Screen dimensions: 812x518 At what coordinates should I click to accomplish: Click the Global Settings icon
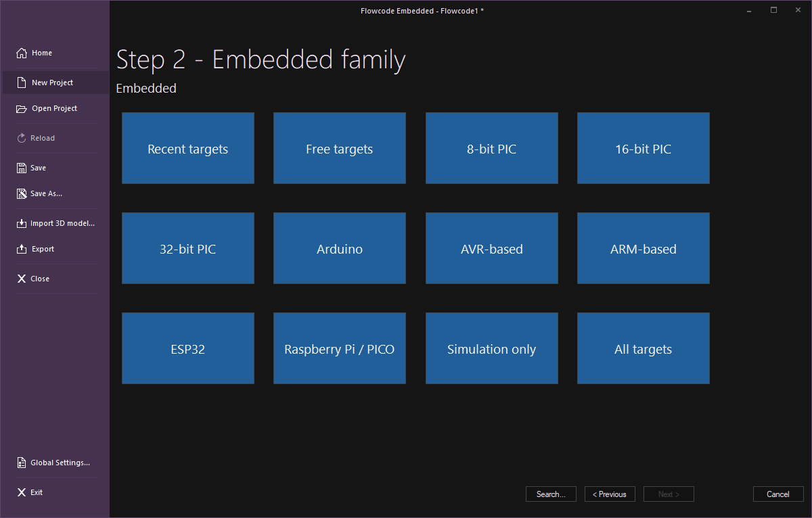coord(22,463)
